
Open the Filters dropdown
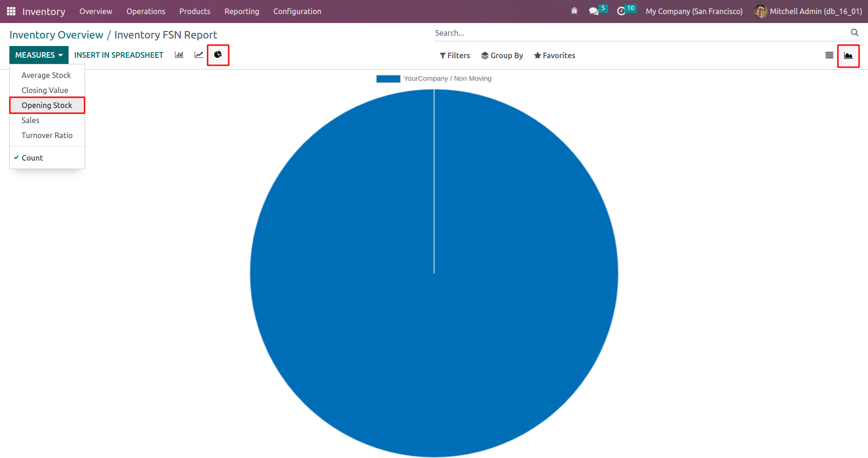pyautogui.click(x=455, y=55)
